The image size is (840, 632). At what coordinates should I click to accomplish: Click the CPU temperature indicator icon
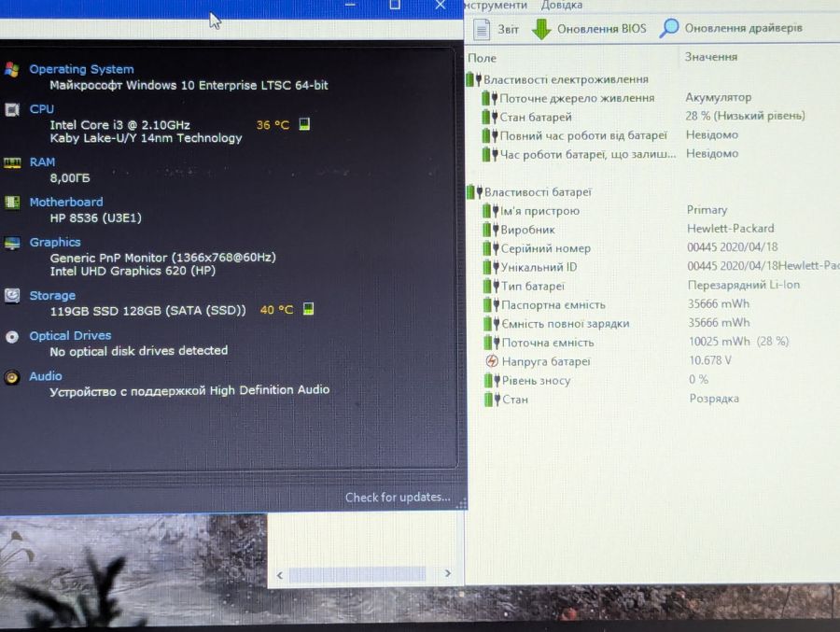coord(304,124)
